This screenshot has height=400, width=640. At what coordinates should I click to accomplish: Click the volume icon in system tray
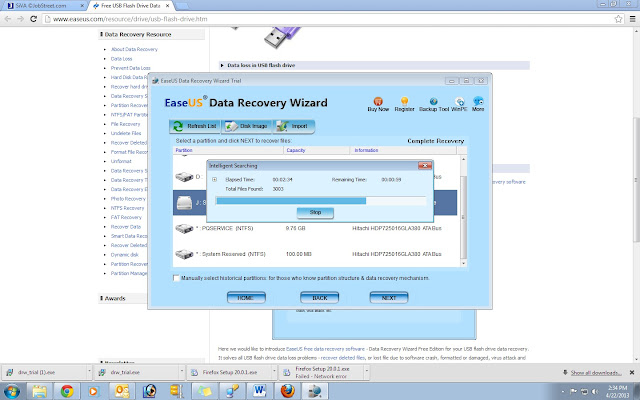click(x=595, y=392)
